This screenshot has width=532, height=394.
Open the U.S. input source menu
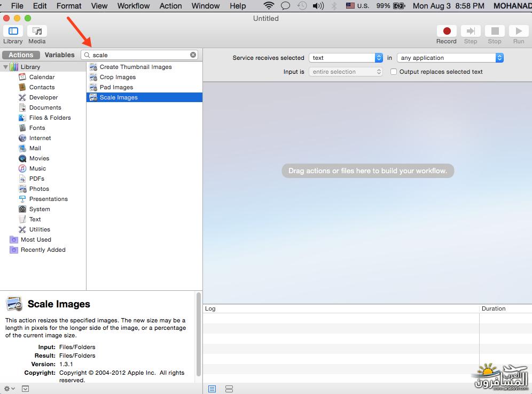[x=357, y=6]
